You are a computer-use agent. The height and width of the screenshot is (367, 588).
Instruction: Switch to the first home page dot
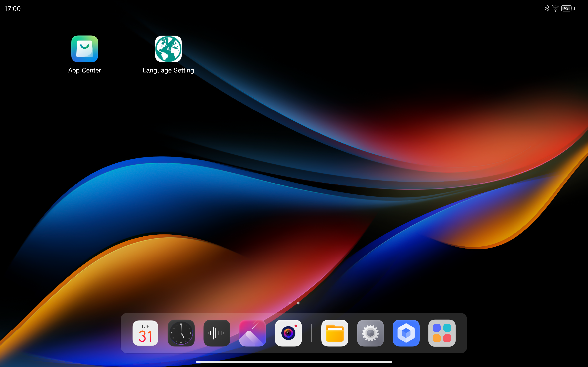click(290, 303)
